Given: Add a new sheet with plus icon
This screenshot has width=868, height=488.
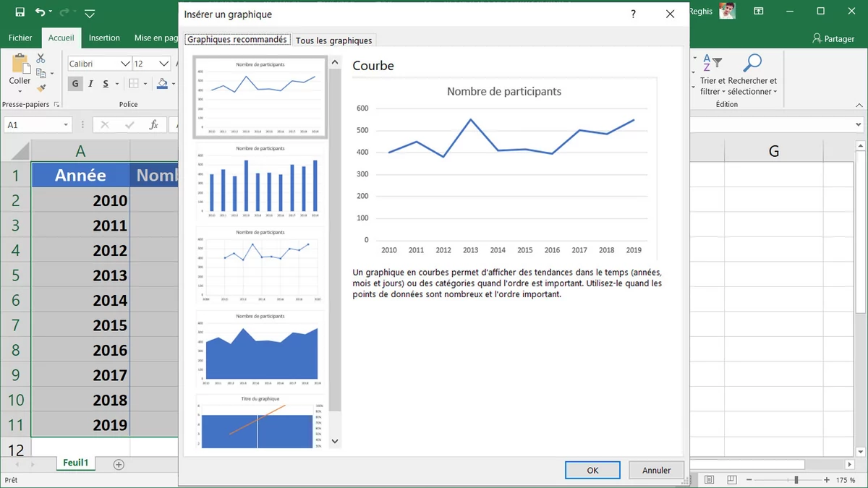Looking at the screenshot, I should point(119,464).
